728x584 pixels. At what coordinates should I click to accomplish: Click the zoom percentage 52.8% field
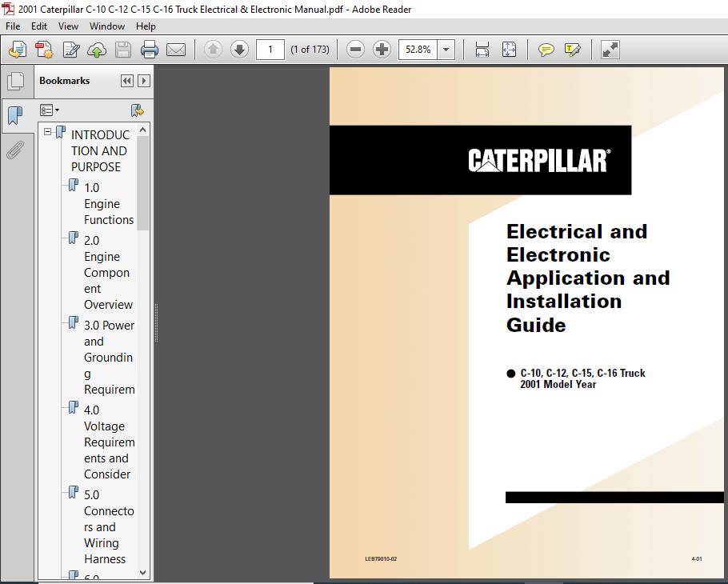click(418, 50)
